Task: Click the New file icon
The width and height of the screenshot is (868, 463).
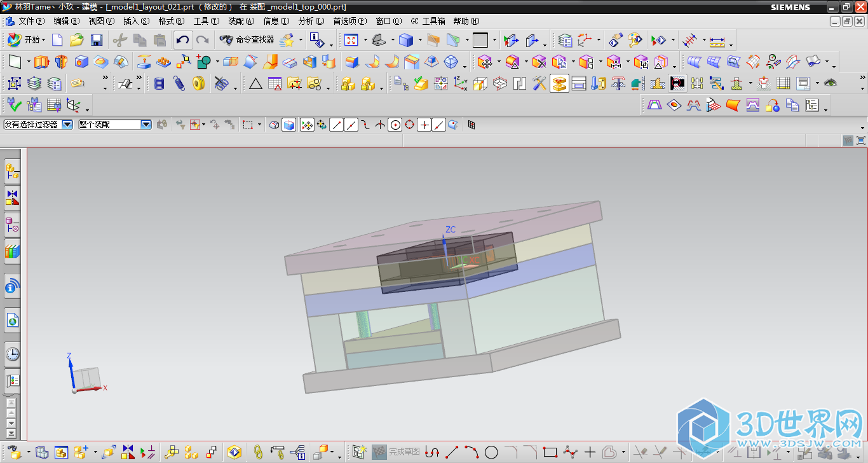Action: point(57,40)
